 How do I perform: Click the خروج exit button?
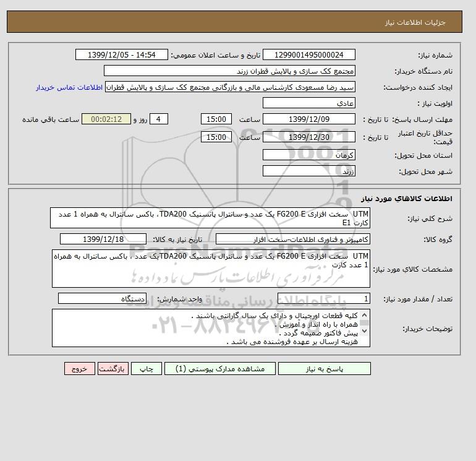(x=80, y=369)
